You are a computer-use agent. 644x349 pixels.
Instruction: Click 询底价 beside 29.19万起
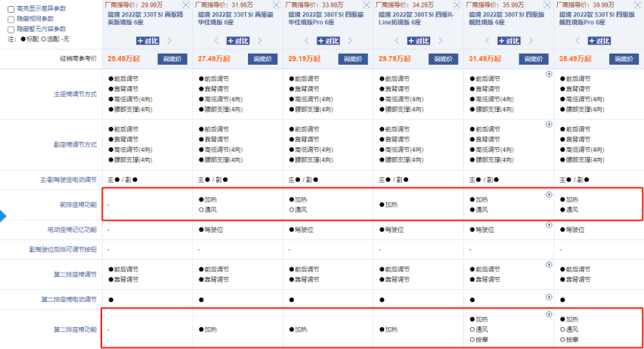tap(353, 59)
